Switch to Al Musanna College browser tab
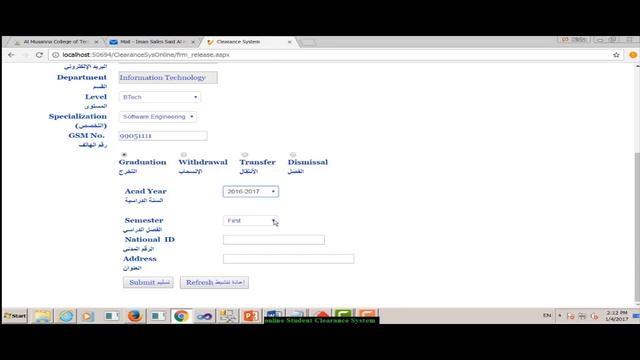This screenshot has width=640, height=360. [x=56, y=42]
